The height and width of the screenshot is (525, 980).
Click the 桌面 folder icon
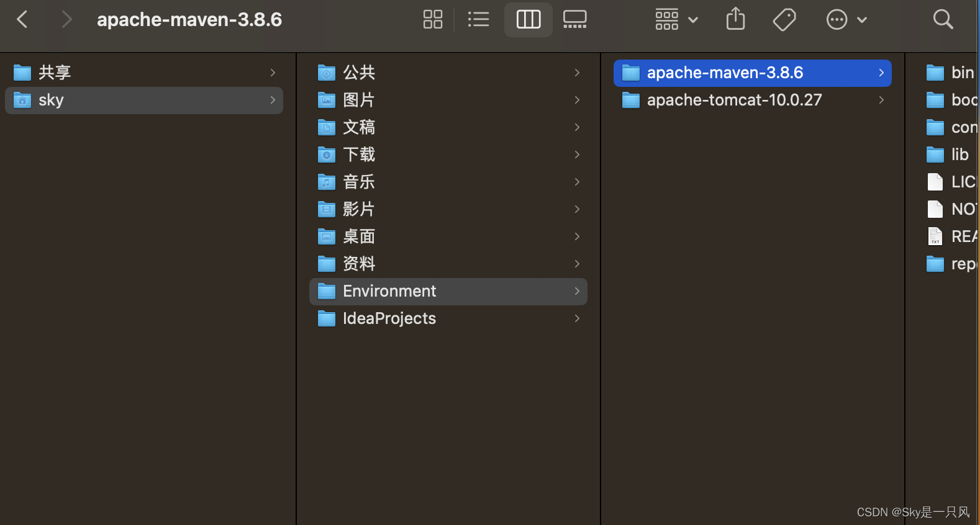click(x=327, y=237)
